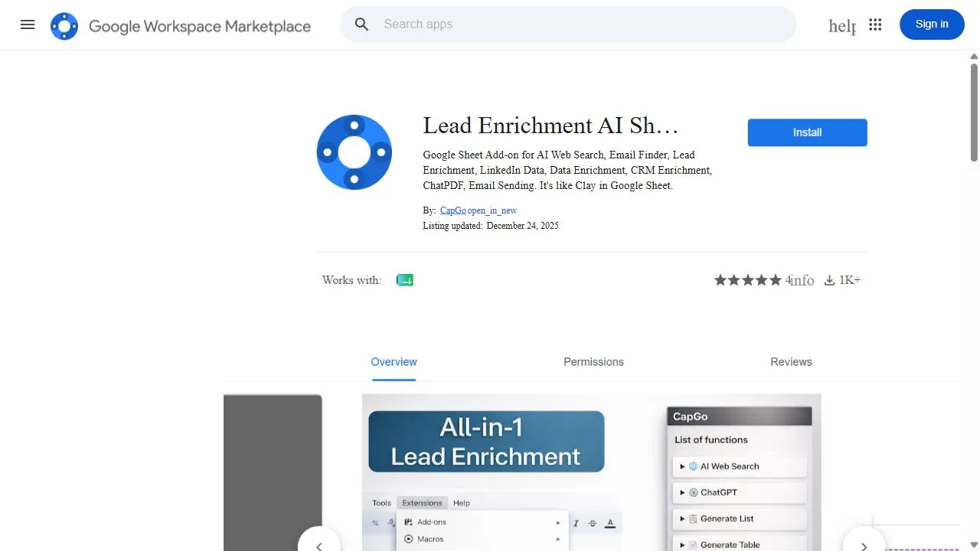Click the page vertical scrollbar thumb
This screenshot has height=551, width=980.
974,112
